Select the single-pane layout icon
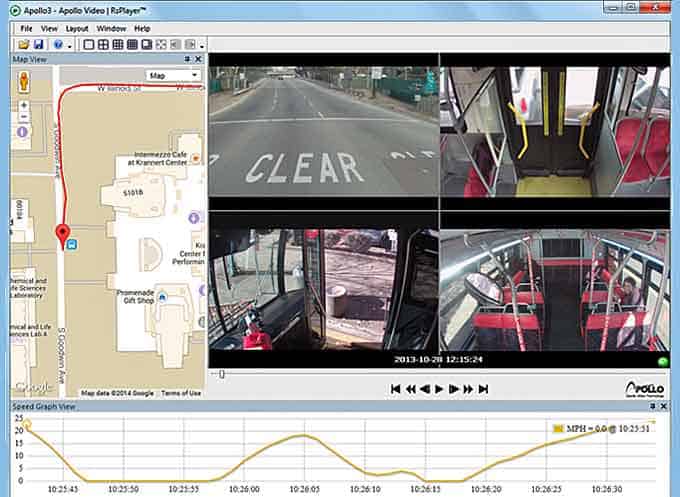 (x=88, y=45)
